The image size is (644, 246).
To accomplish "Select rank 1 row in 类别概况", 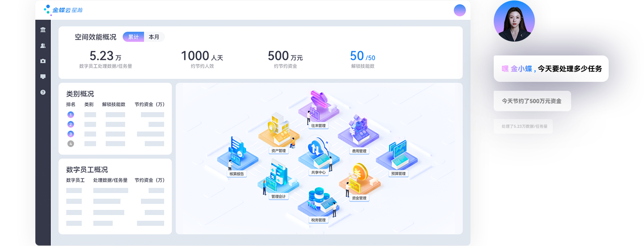I will click(x=115, y=115).
